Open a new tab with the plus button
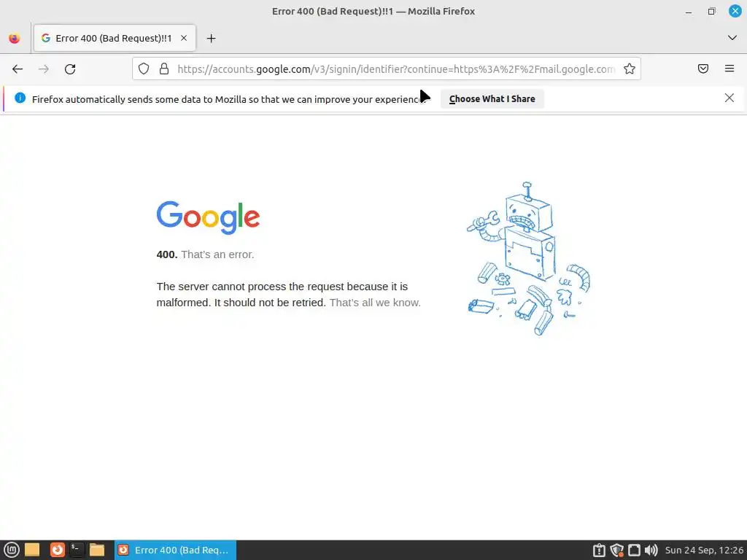The image size is (747, 560). click(211, 38)
